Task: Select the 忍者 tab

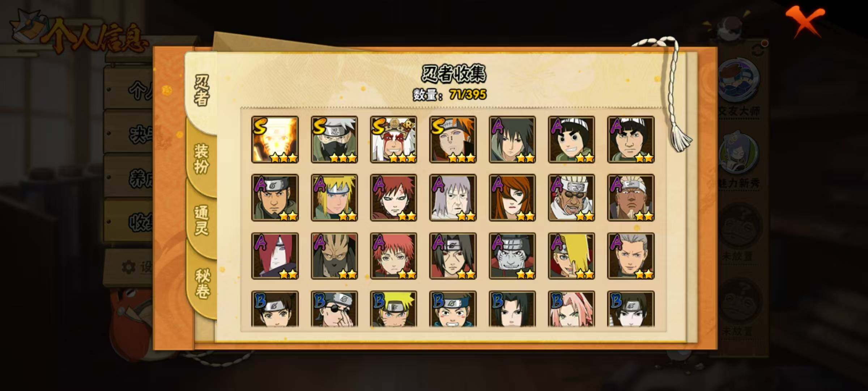Action: point(201,91)
